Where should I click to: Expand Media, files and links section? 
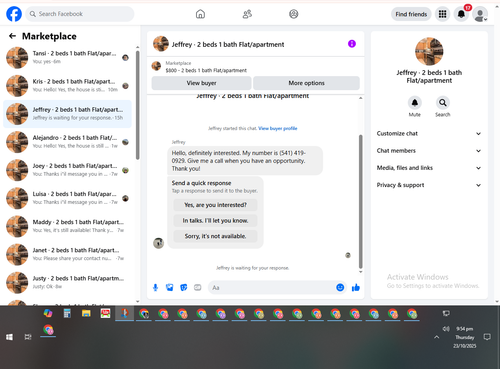(x=429, y=168)
